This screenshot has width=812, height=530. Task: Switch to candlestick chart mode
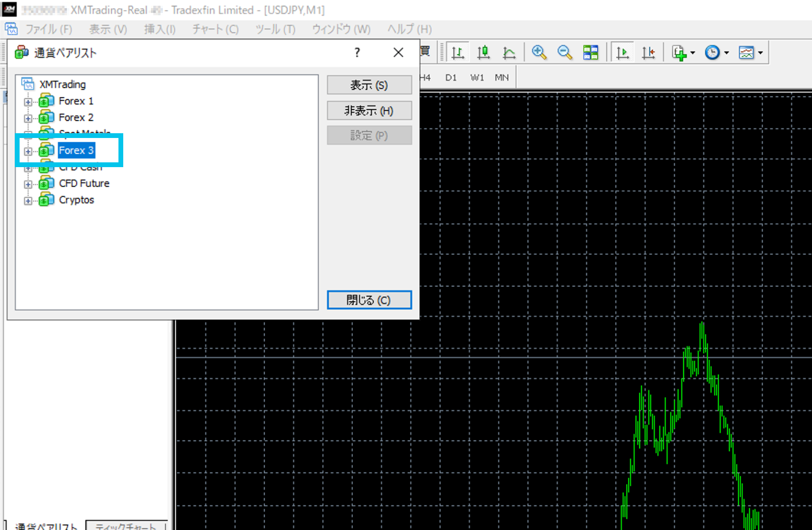tap(483, 53)
